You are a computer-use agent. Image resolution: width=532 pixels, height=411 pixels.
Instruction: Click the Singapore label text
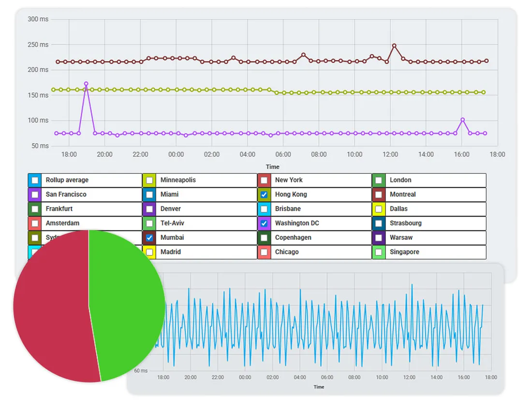point(404,252)
